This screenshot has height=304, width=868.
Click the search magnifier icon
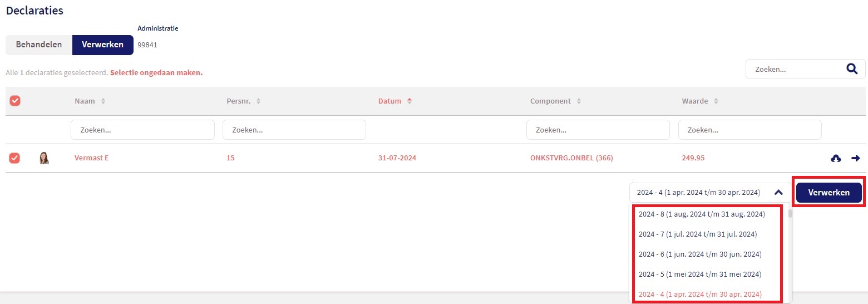[851, 69]
